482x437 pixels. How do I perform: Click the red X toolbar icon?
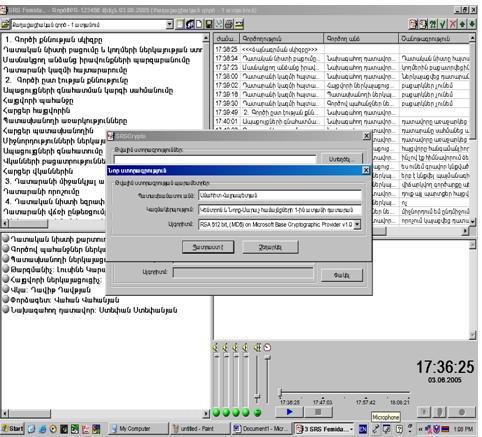coord(453,24)
